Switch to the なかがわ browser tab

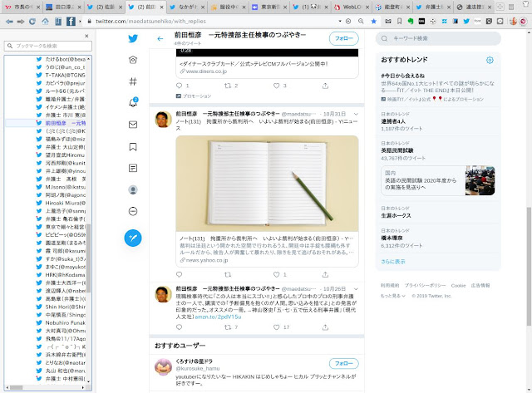pos(186,7)
